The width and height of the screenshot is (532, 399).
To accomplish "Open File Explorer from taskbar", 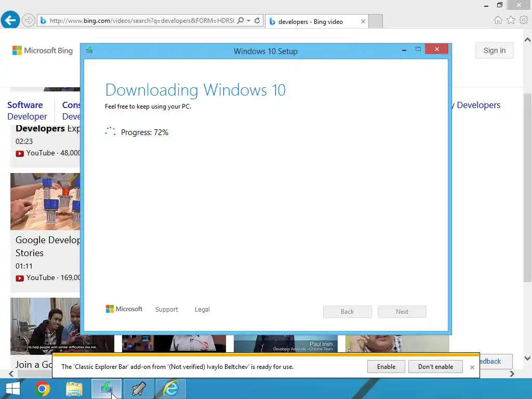I will tap(74, 389).
